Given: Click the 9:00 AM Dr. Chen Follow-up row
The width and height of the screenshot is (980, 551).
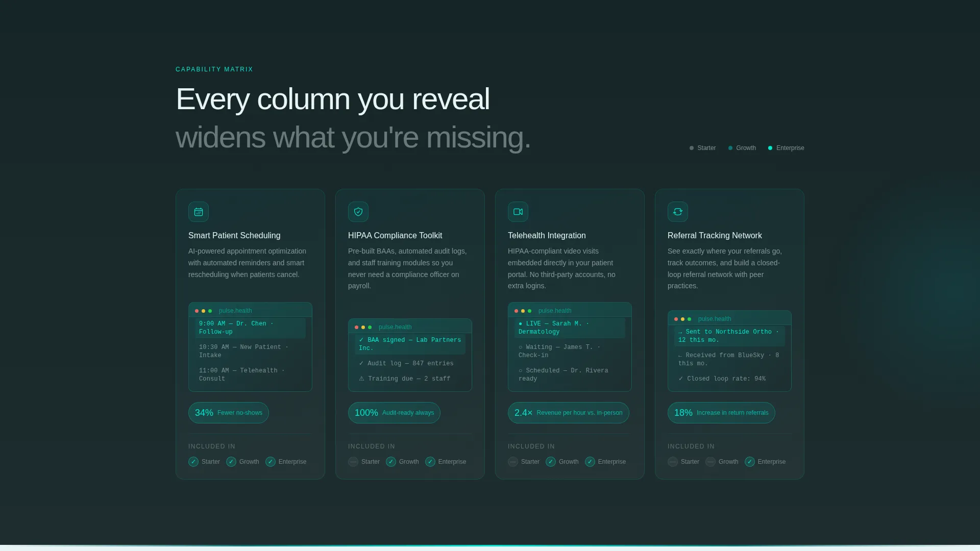Looking at the screenshot, I should 251,328.
